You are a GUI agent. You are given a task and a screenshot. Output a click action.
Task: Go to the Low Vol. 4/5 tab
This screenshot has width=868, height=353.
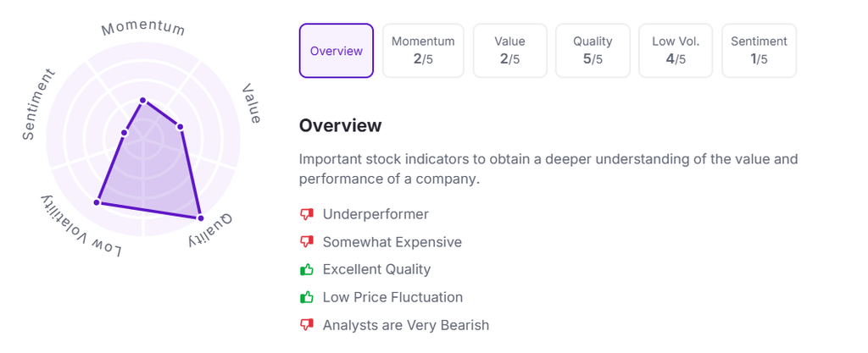tap(676, 51)
